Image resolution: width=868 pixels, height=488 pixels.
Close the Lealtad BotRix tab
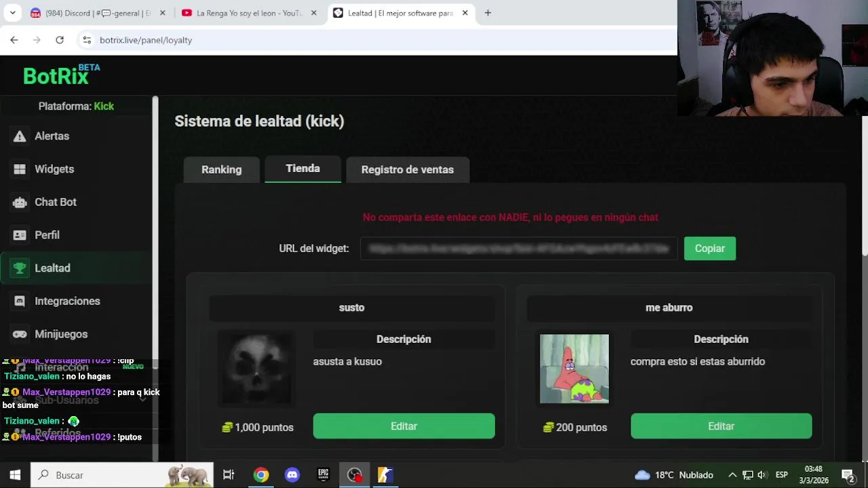tap(465, 13)
